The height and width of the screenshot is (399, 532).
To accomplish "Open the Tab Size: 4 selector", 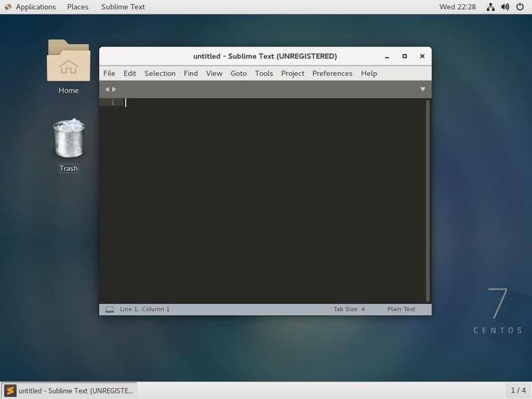I will pos(348,310).
